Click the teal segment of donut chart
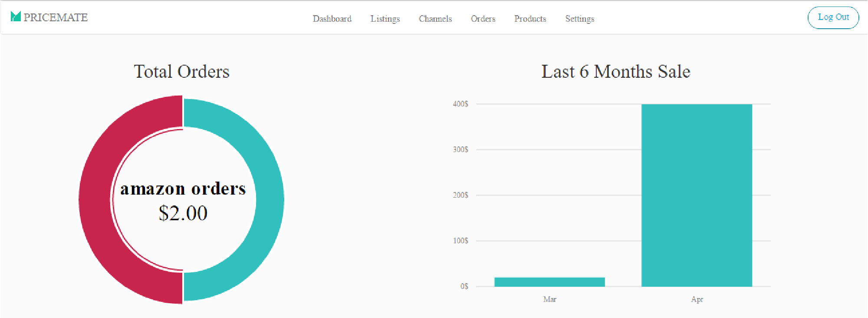 (269, 200)
